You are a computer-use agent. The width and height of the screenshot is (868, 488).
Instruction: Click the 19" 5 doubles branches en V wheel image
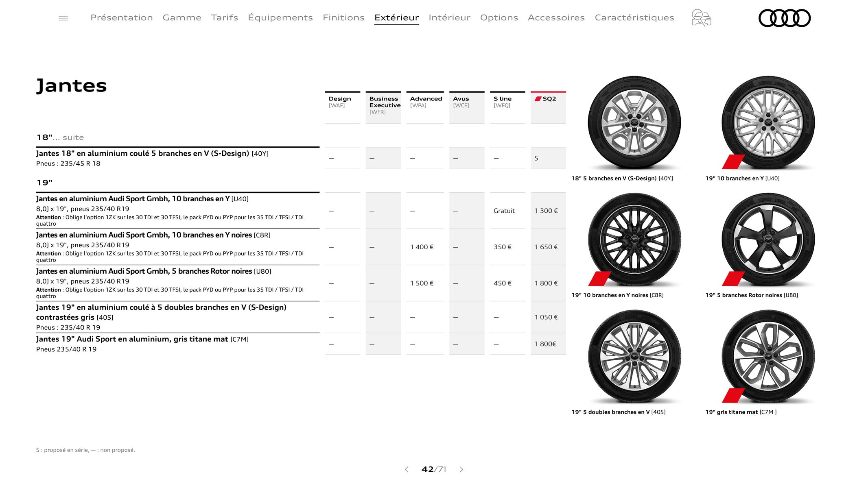pyautogui.click(x=634, y=357)
